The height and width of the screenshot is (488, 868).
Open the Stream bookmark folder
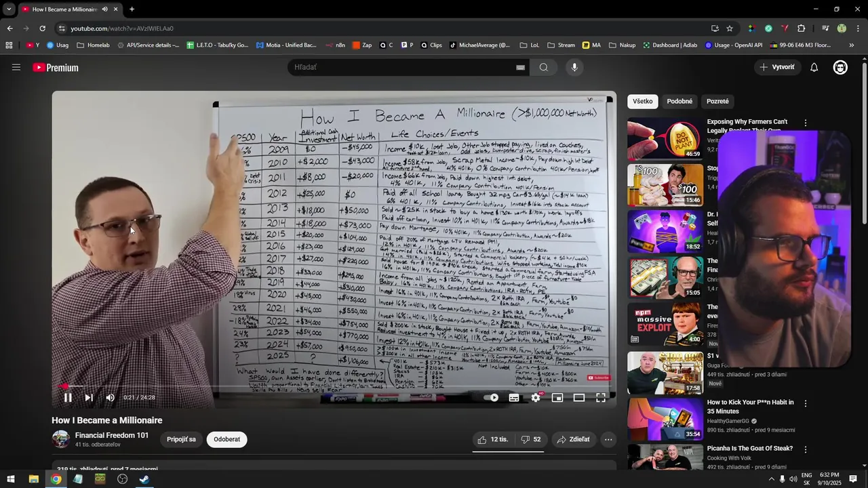click(x=561, y=45)
